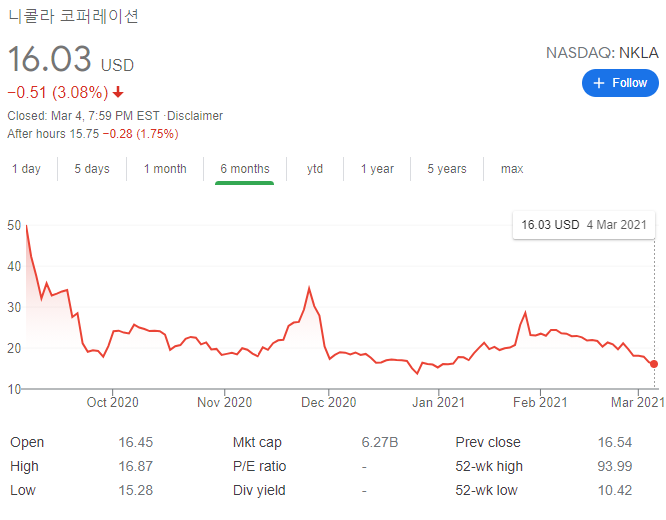Click the 52-wk low value 10.42
The height and width of the screenshot is (520, 666).
click(x=615, y=490)
